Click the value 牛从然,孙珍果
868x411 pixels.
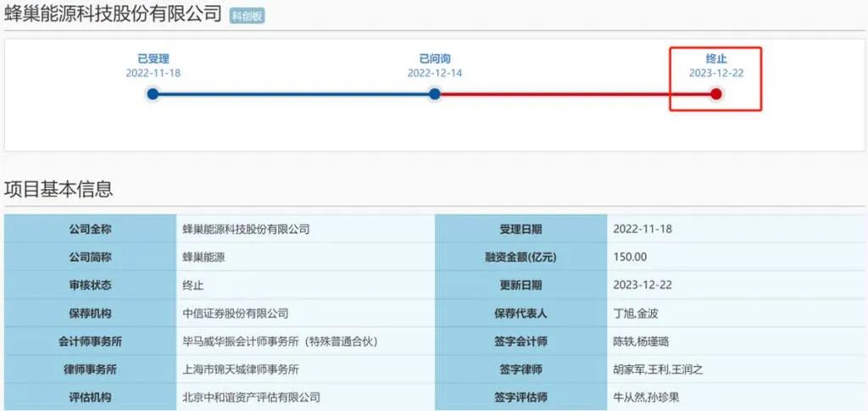click(x=646, y=397)
